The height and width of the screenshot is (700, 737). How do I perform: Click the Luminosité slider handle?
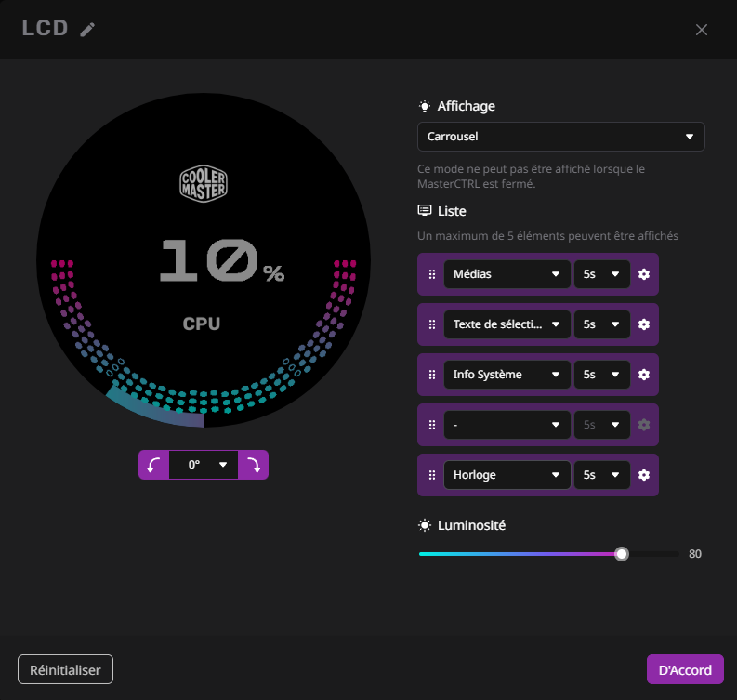(x=622, y=554)
